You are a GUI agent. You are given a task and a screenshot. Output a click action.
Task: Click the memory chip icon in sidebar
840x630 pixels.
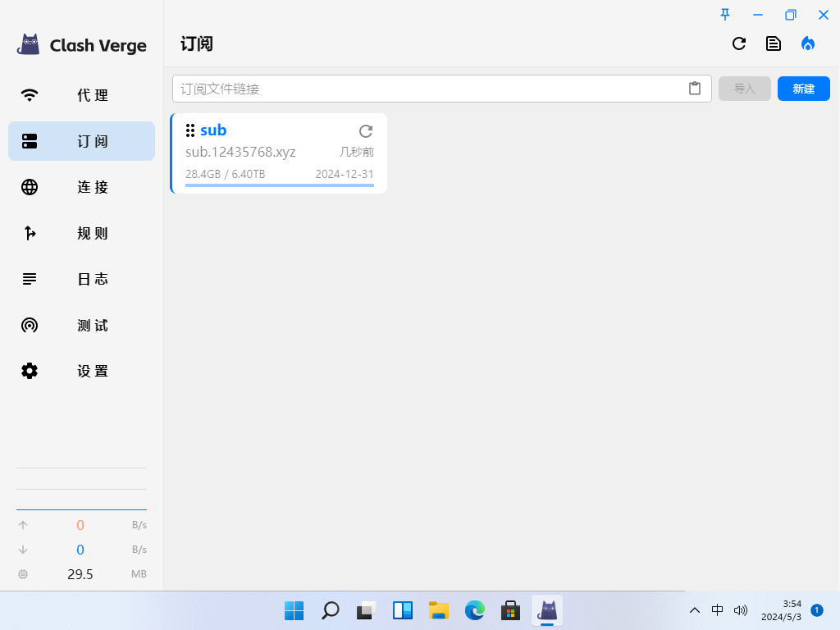[x=23, y=574]
